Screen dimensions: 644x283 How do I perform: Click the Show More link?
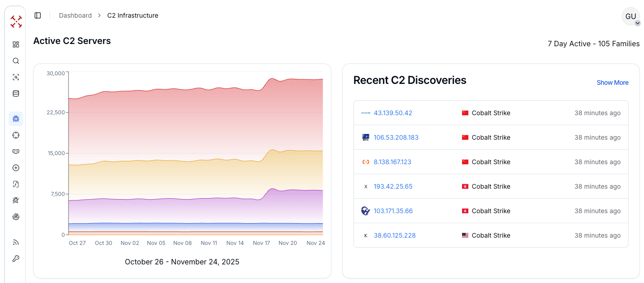pyautogui.click(x=612, y=83)
